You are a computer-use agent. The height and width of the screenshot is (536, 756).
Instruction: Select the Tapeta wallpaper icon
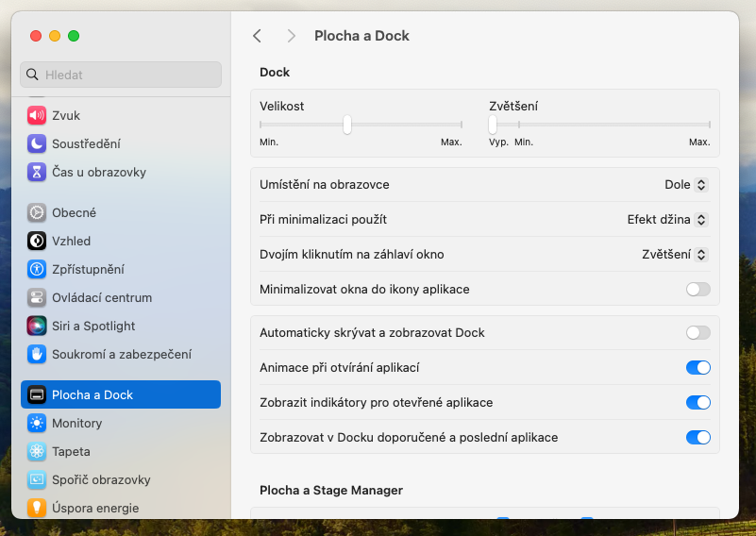(37, 451)
